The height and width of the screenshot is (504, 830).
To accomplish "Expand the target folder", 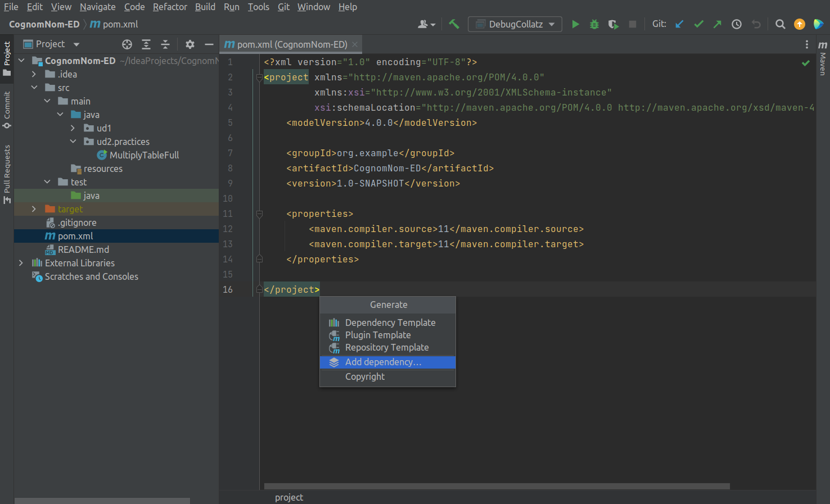I will [34, 208].
